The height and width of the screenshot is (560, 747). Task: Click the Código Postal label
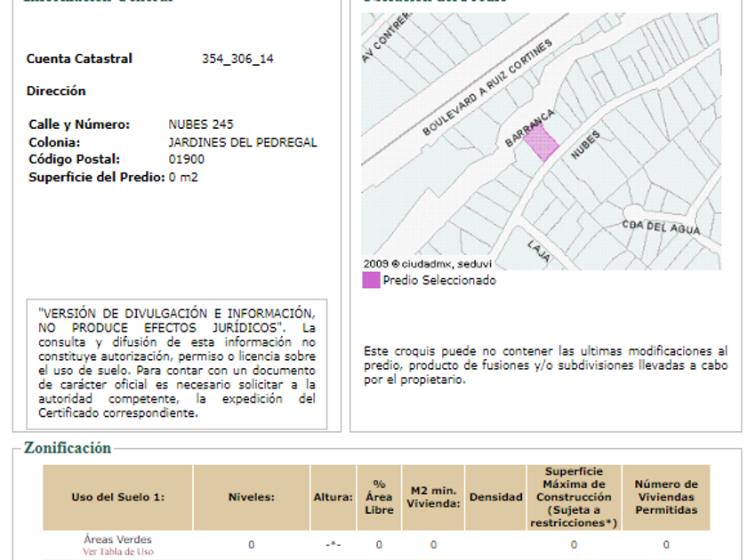[75, 159]
